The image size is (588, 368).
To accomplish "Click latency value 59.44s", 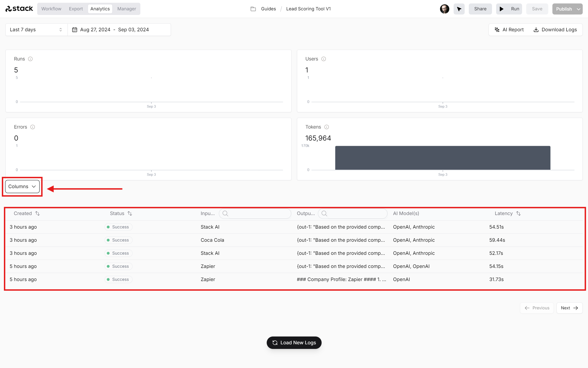I will 497,240.
